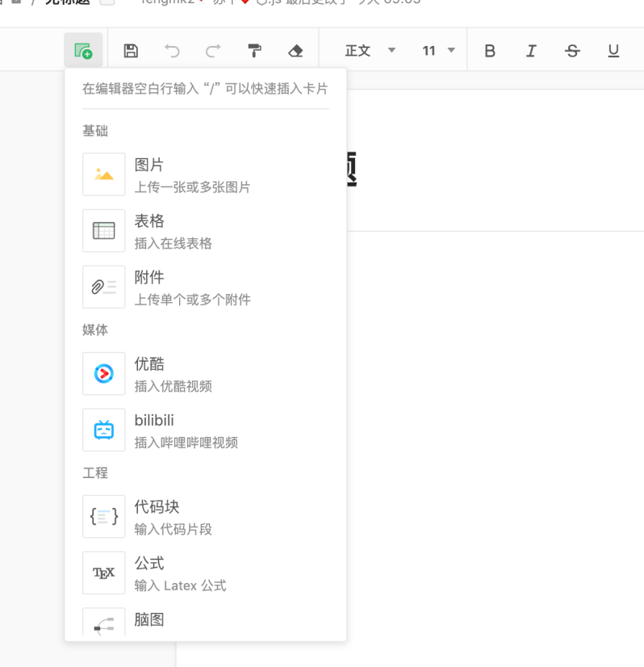
Task: Select 图片 to upload images
Action: [x=205, y=174]
